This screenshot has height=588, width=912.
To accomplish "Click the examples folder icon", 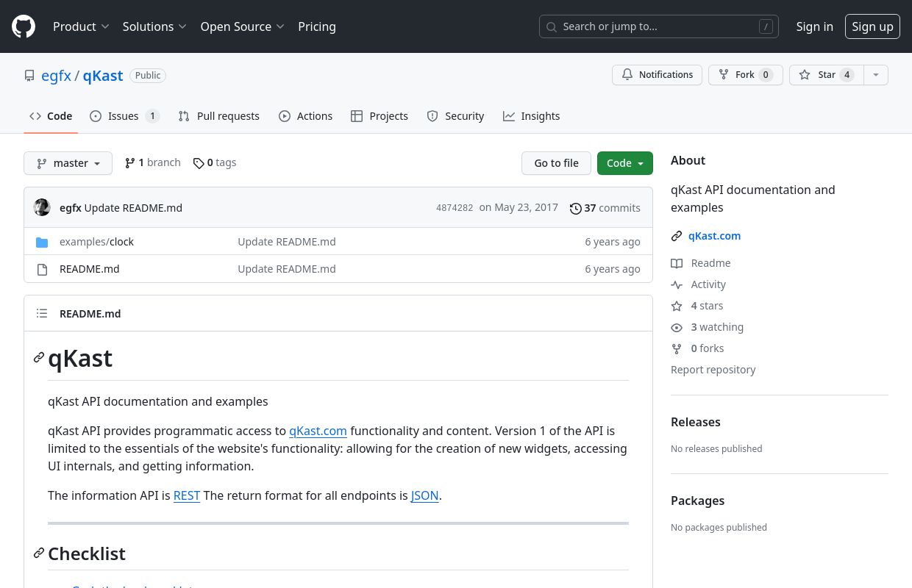I will pos(42,242).
